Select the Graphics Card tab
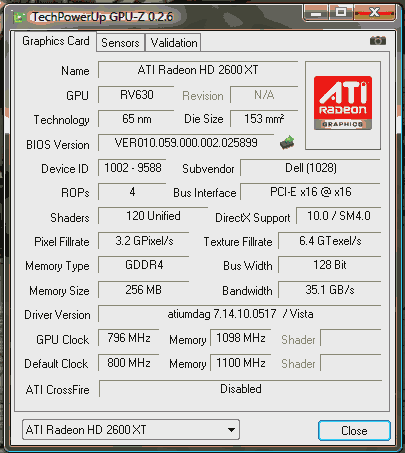 point(56,41)
